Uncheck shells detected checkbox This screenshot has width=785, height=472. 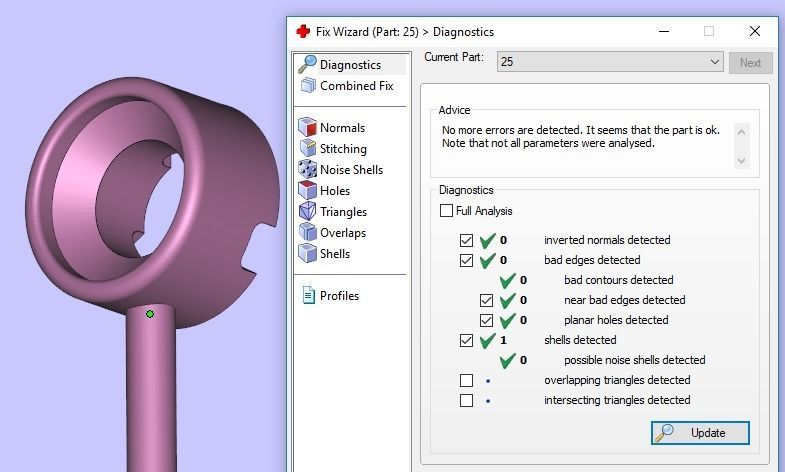pyautogui.click(x=466, y=340)
